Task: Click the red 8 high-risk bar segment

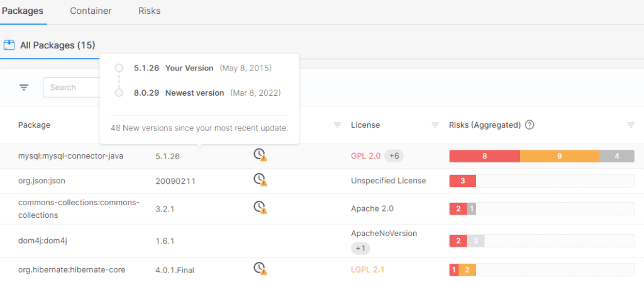Action: click(485, 156)
